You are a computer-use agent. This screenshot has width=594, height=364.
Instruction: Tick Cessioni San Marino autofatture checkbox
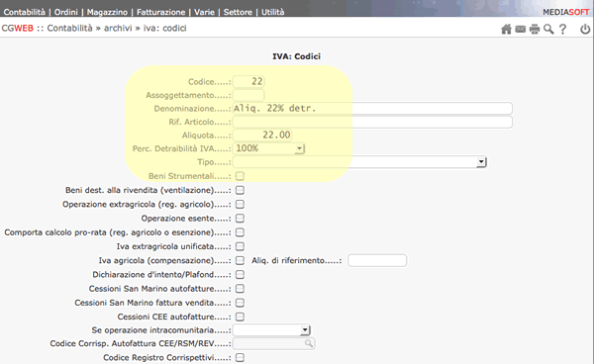[x=240, y=289]
